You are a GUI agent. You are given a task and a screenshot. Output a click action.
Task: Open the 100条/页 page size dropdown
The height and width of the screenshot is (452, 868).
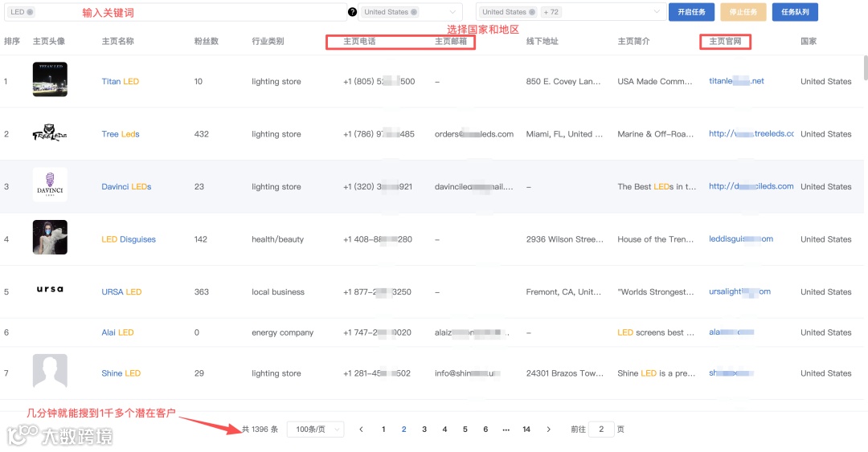coord(316,430)
